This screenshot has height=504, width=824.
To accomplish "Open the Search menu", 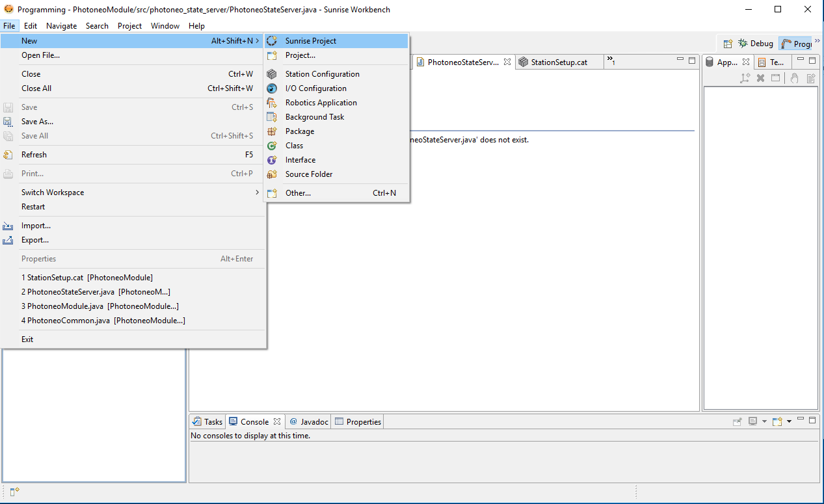I will (97, 26).
